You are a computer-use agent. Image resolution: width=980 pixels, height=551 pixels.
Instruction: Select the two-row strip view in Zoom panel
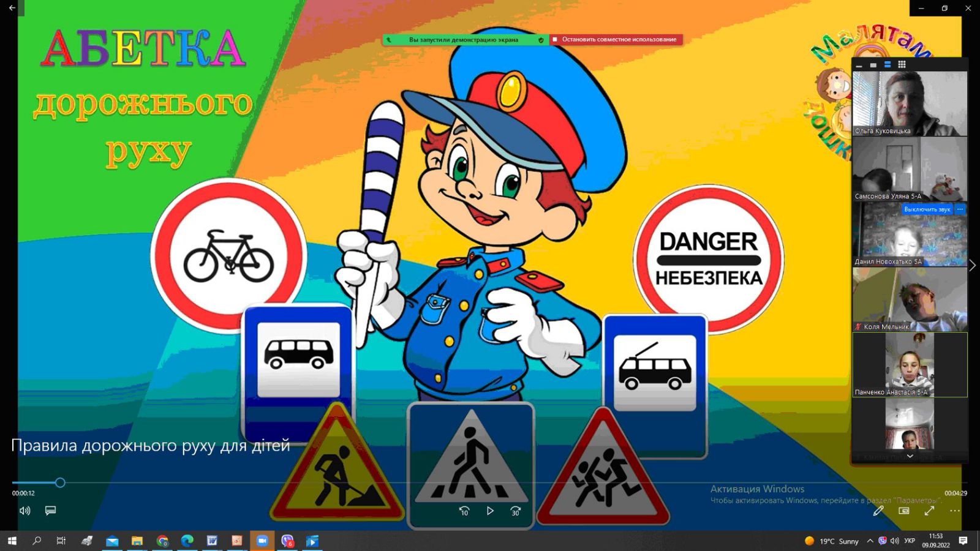click(x=888, y=64)
